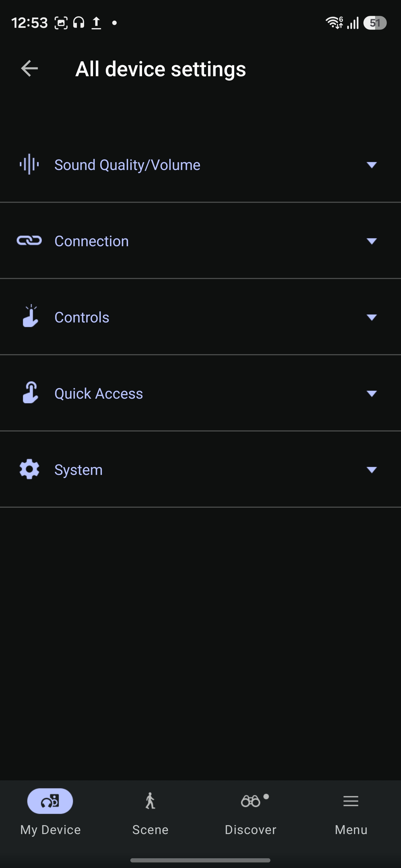Expand the Controls section arrow
This screenshot has width=401, height=868.
(x=371, y=317)
